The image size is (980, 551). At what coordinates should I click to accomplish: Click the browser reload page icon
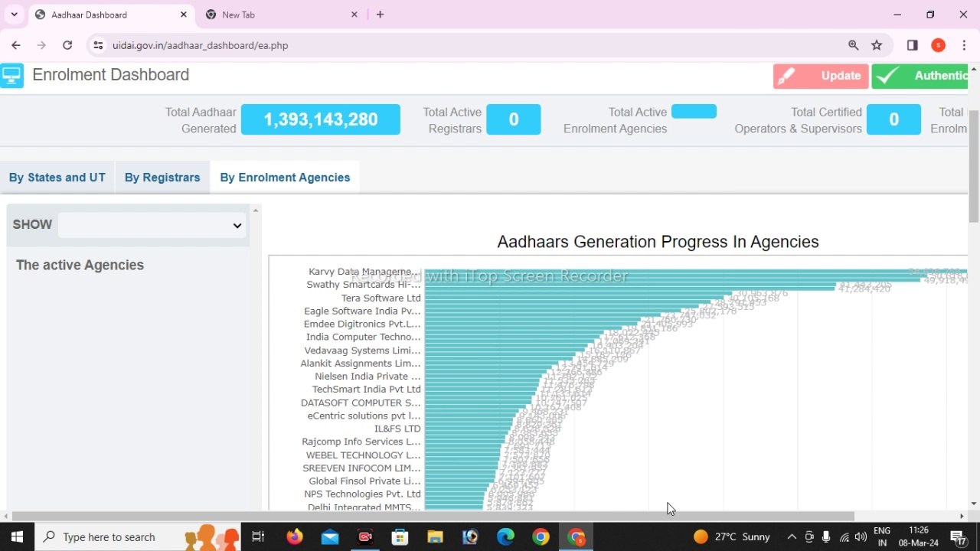(x=67, y=45)
